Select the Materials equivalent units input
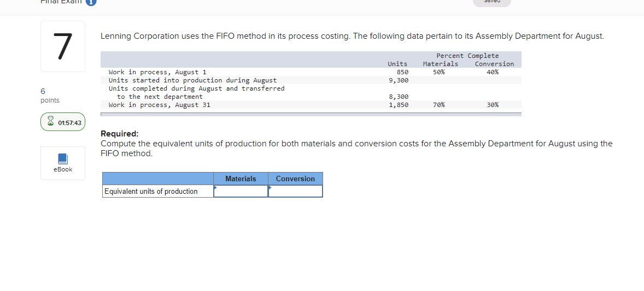 pyautogui.click(x=241, y=191)
